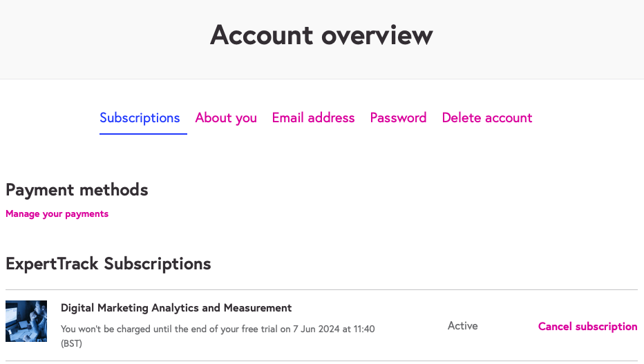Open the Subscriptions tab

[x=140, y=117]
